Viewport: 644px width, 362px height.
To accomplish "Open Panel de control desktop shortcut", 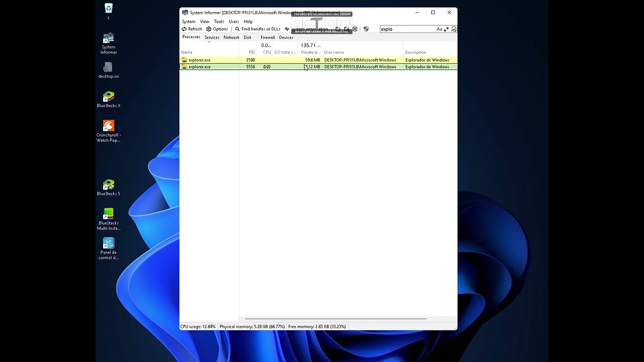I will [109, 249].
